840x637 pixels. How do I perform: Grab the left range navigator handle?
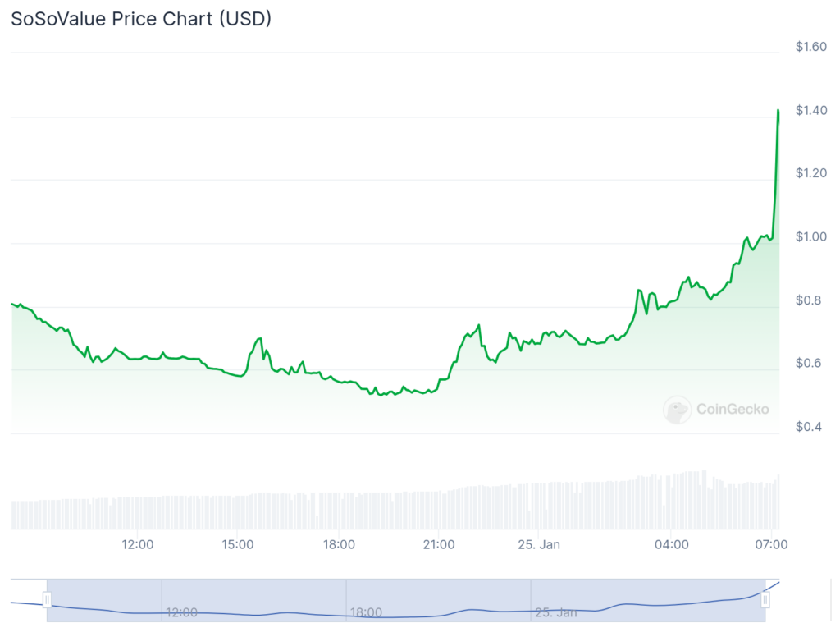pyautogui.click(x=47, y=600)
